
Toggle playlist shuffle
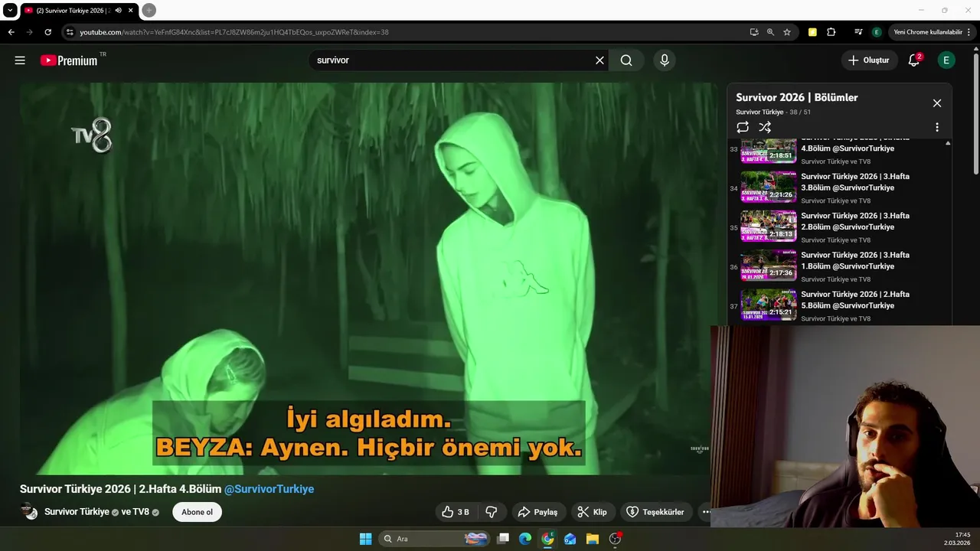pos(765,127)
